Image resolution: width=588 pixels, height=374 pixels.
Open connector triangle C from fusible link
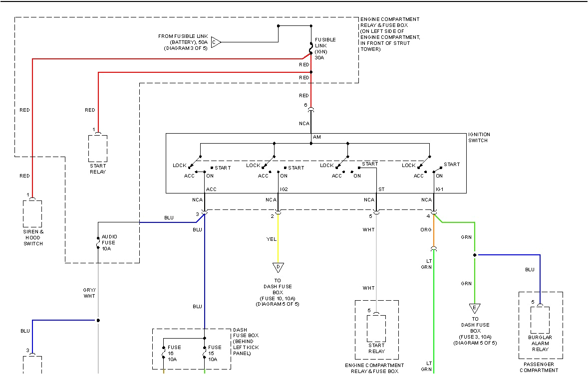[215, 42]
